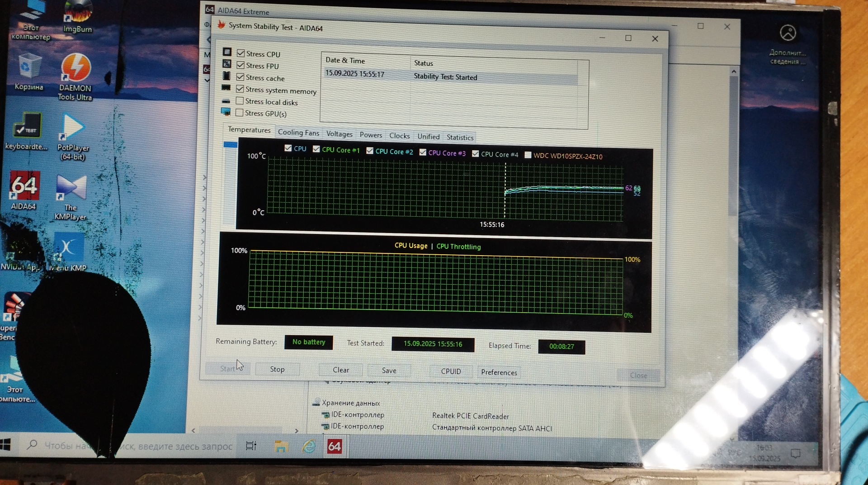Select the first IDE-контроллер tree item
The image size is (868, 485).
click(x=357, y=414)
